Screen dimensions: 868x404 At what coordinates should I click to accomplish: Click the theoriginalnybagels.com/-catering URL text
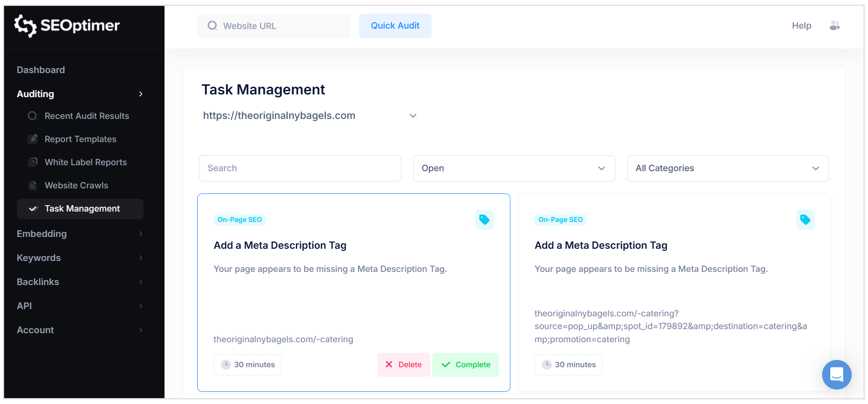click(283, 339)
